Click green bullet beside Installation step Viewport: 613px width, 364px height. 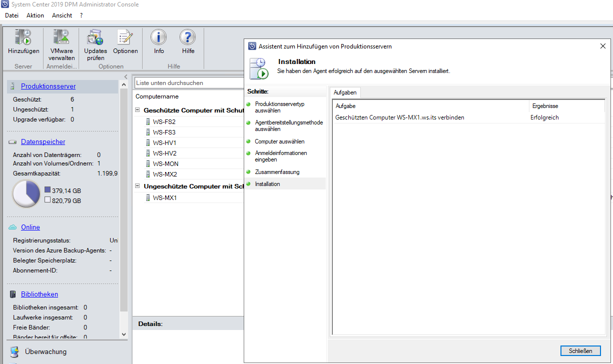[249, 184]
